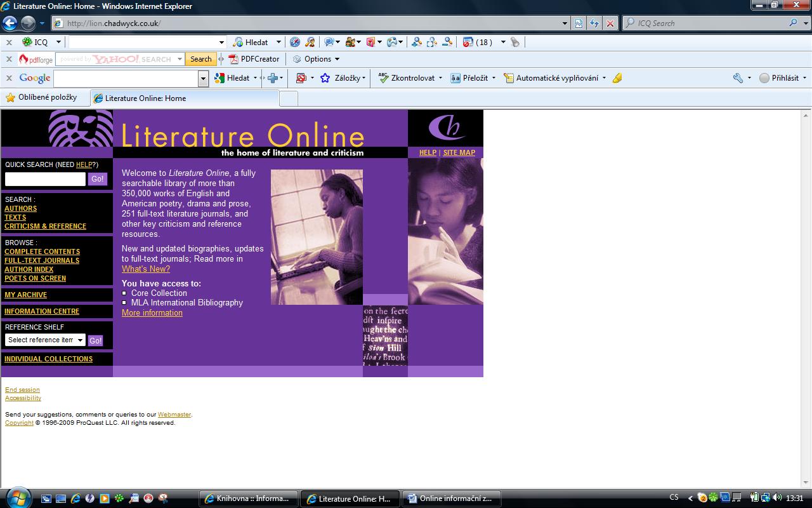Open the address bar history dropdown
Viewport: 812px width, 508px height.
565,23
